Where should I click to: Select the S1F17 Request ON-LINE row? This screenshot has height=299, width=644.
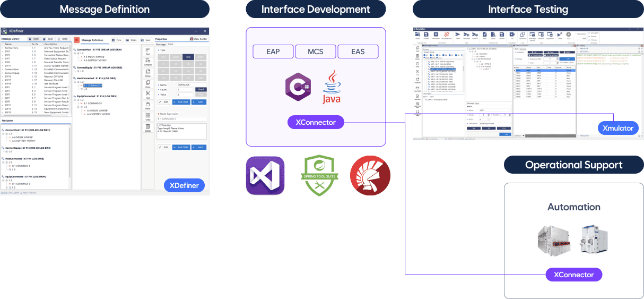[x=34, y=80]
